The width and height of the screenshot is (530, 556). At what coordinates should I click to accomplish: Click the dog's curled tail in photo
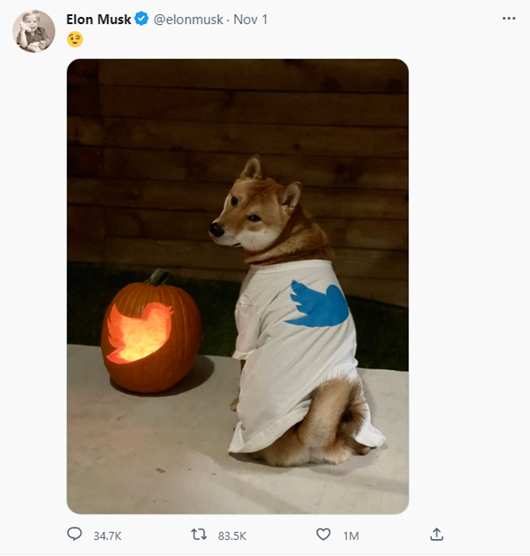[346, 415]
